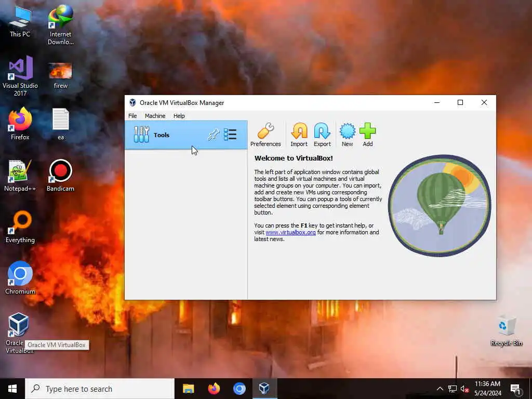The height and width of the screenshot is (399, 532).
Task: Select the Bandicam desktop shortcut
Action: coord(60,176)
